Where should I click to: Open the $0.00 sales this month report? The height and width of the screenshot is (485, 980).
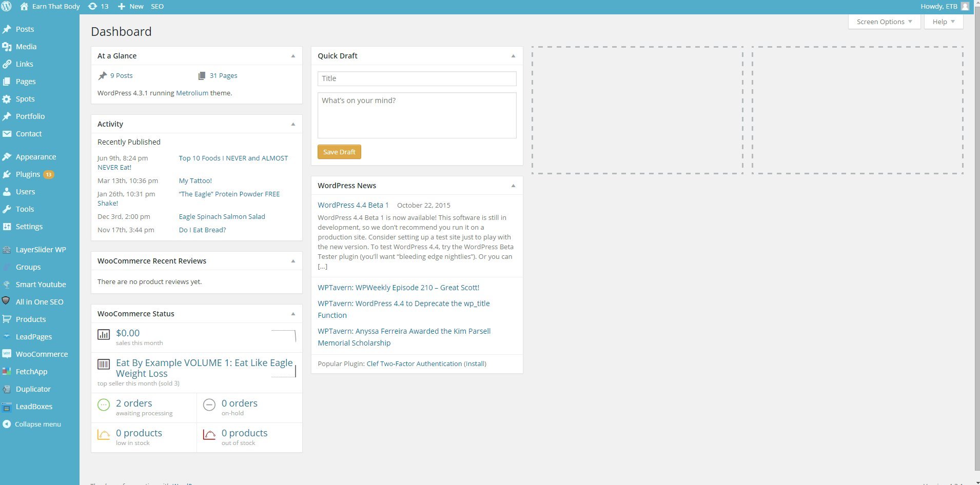128,333
